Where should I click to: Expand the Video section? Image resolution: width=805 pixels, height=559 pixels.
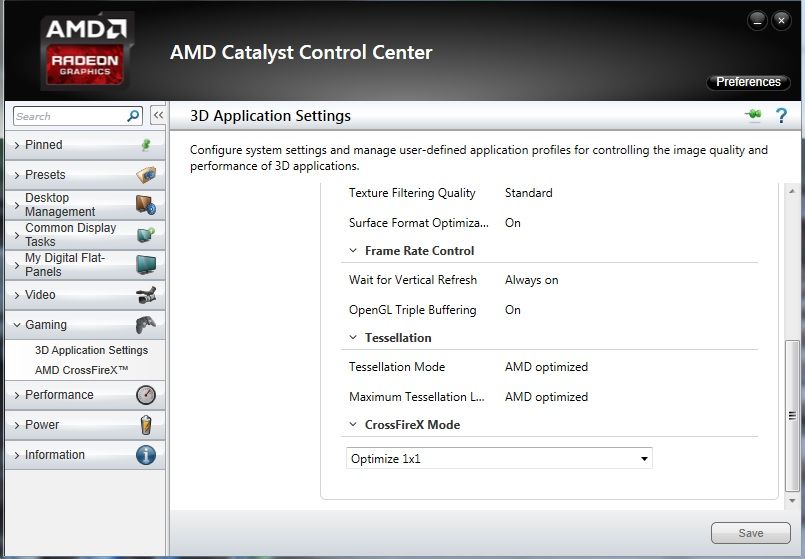(17, 295)
